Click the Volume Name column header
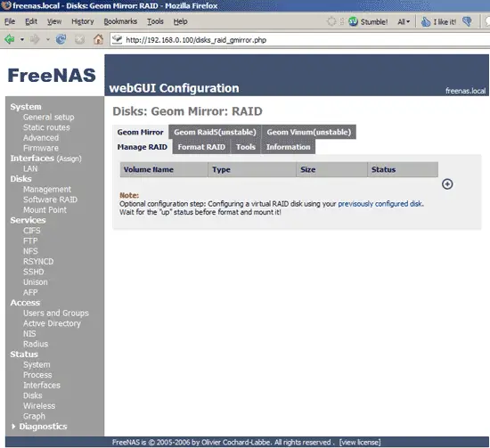 click(164, 169)
